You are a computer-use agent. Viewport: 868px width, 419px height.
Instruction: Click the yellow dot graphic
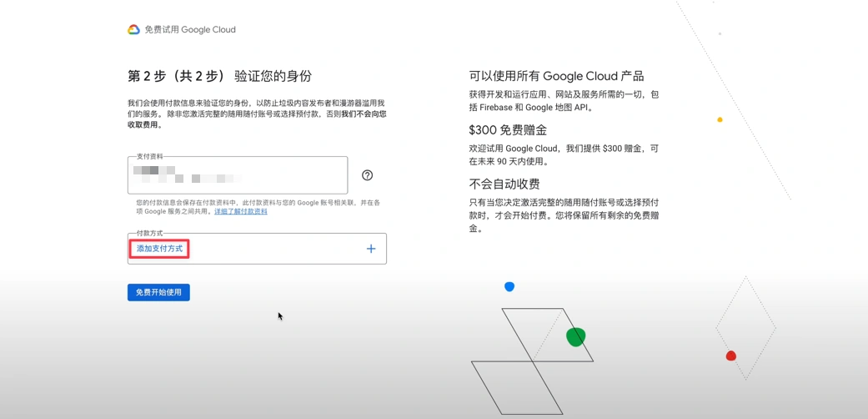[x=720, y=120]
